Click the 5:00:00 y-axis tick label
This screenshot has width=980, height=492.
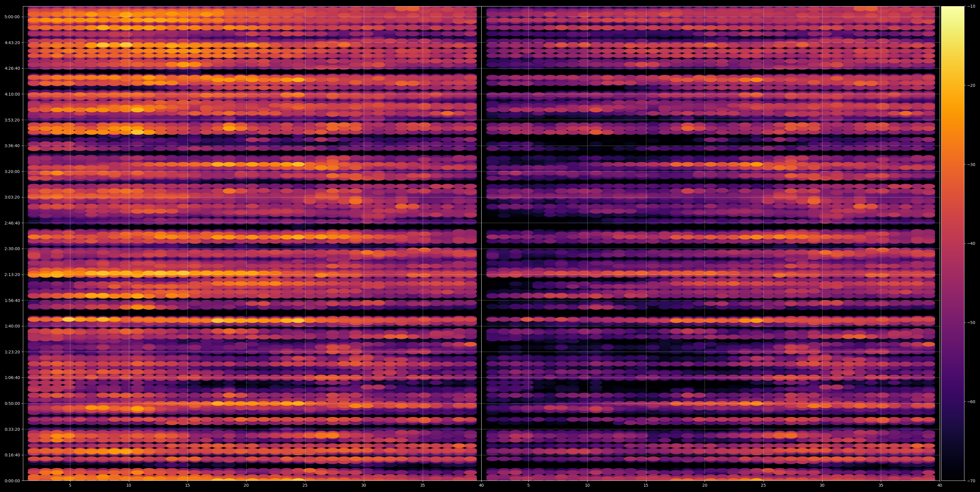click(x=12, y=17)
